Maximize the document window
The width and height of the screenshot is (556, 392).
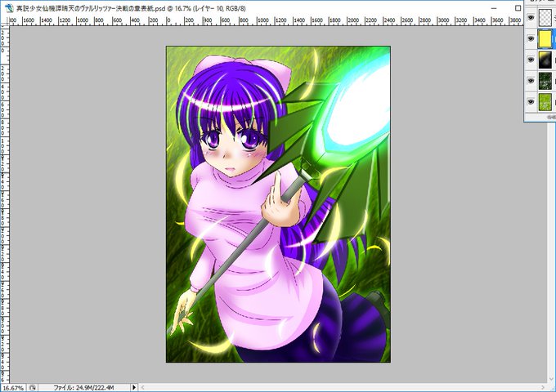click(x=518, y=8)
